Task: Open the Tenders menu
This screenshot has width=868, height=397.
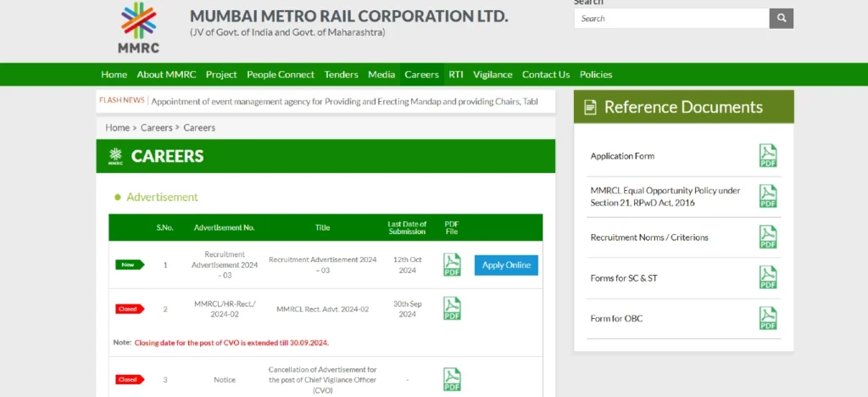Action: pyautogui.click(x=341, y=74)
